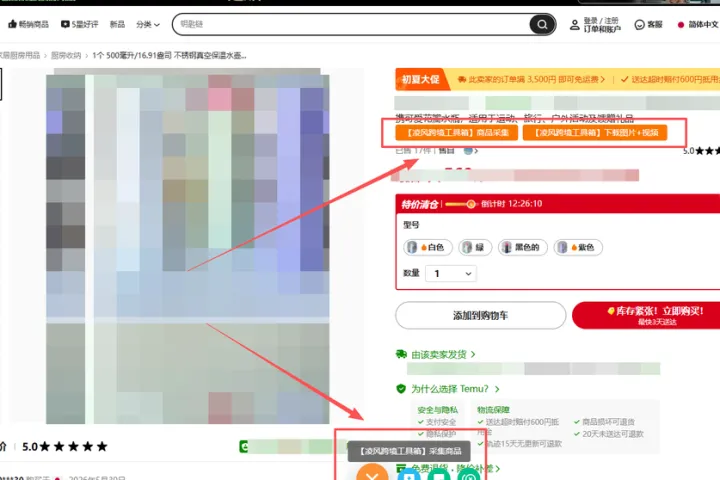Click 添加到购物车 add to cart
720x480 pixels.
[480, 315]
